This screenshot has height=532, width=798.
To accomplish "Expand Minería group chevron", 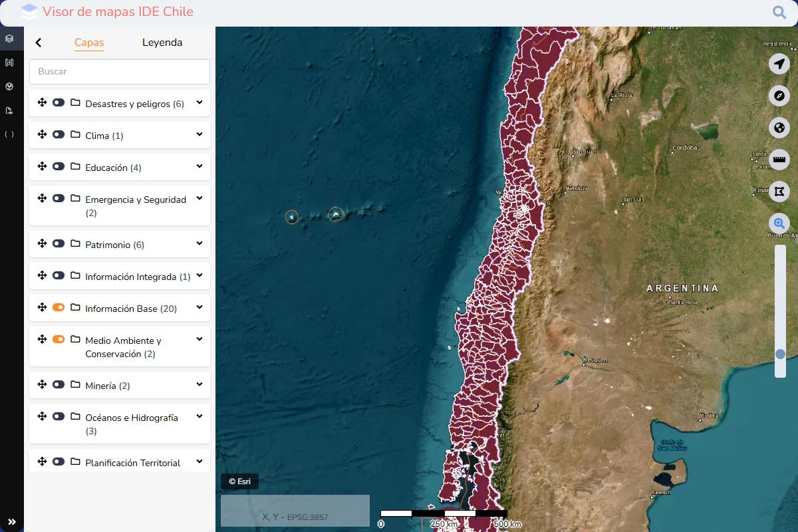I will [199, 384].
